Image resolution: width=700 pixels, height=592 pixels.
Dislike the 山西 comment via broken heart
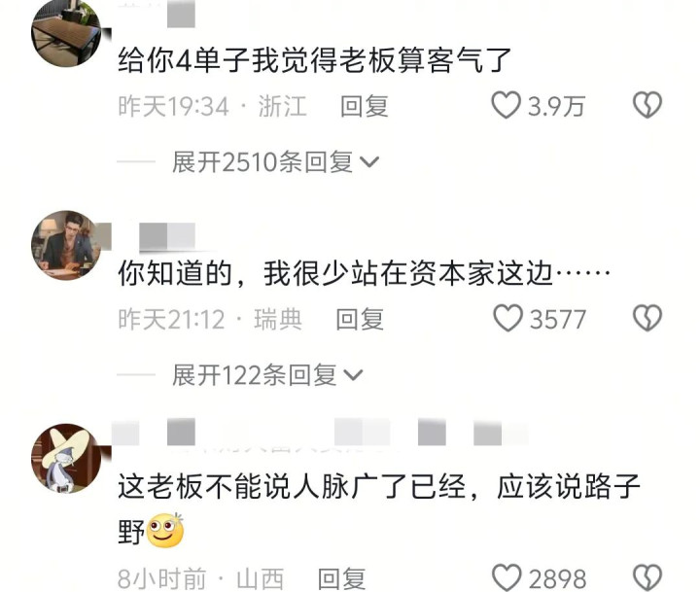647,577
